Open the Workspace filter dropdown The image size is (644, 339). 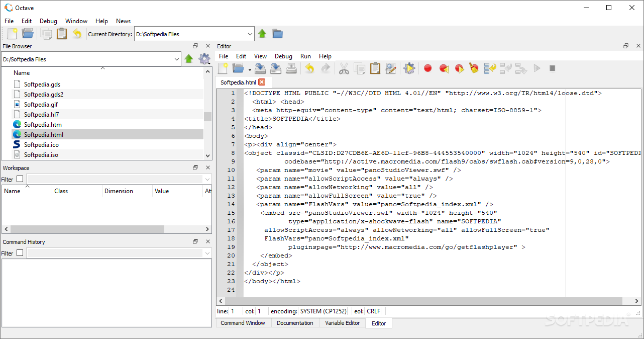[x=207, y=180]
